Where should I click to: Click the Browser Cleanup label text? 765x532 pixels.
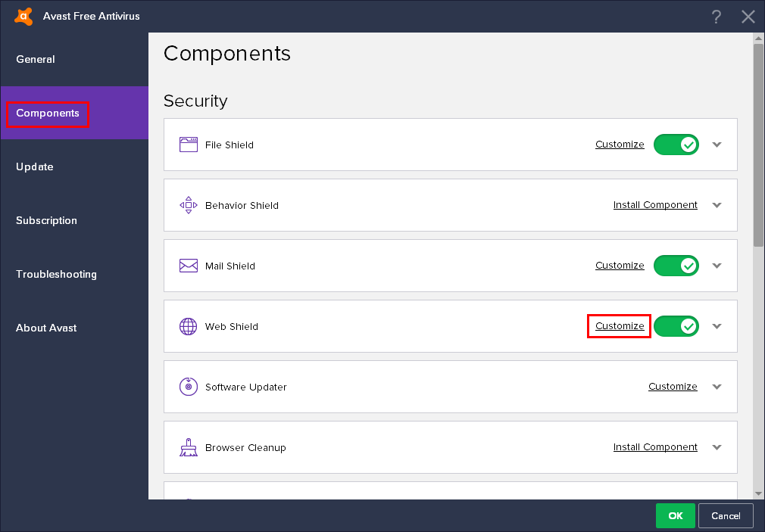245,447
